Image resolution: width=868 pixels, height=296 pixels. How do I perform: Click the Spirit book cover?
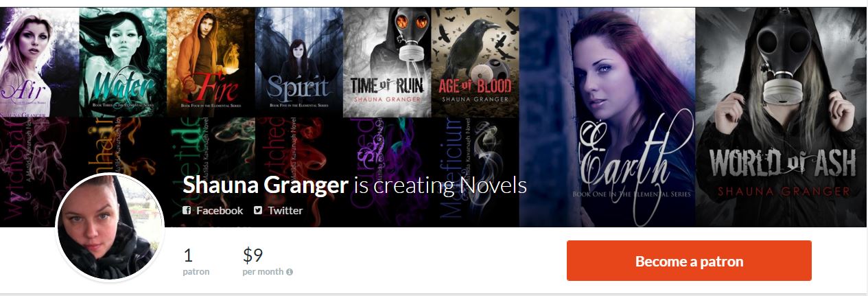(x=298, y=62)
